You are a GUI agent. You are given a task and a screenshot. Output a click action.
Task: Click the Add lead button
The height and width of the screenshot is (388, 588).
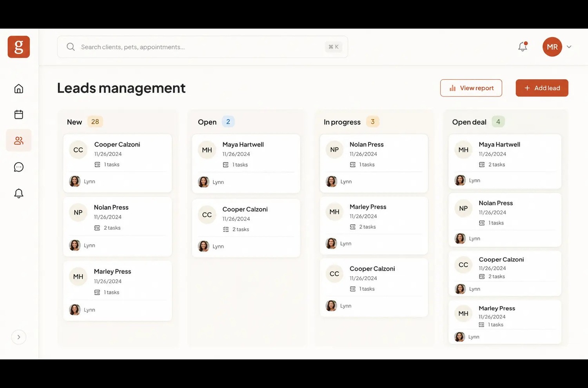pyautogui.click(x=542, y=88)
